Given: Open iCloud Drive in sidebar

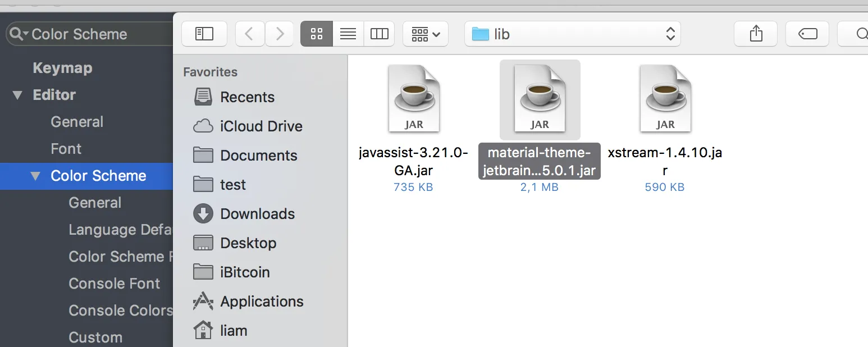Looking at the screenshot, I should point(247,126).
